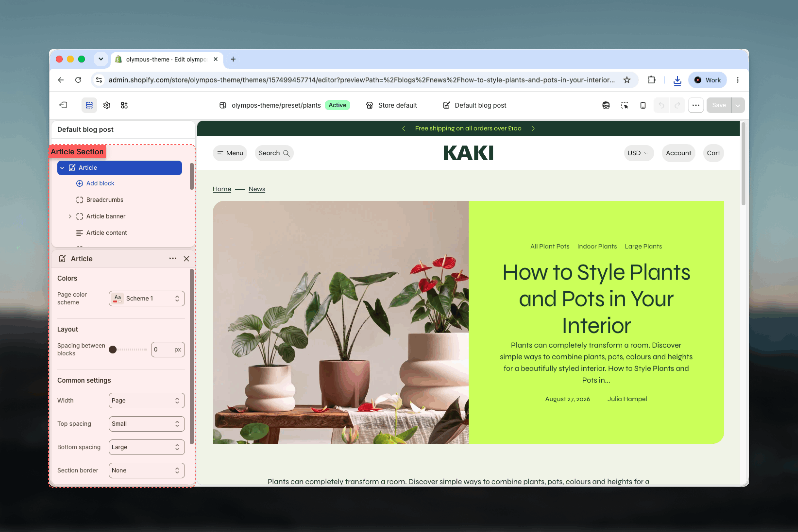Open the Section border dropdown
The height and width of the screenshot is (532, 798).
pos(147,470)
